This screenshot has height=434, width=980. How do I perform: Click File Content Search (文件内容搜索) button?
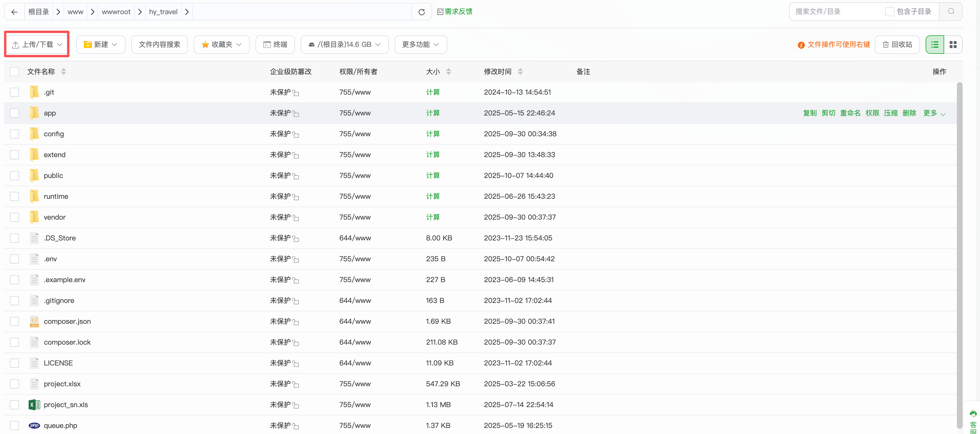[159, 45]
